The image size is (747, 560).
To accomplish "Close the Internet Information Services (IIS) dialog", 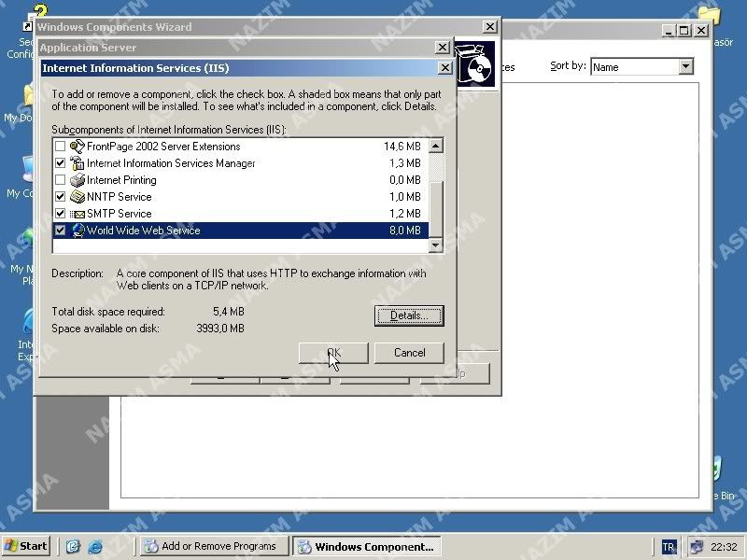I will (x=444, y=68).
